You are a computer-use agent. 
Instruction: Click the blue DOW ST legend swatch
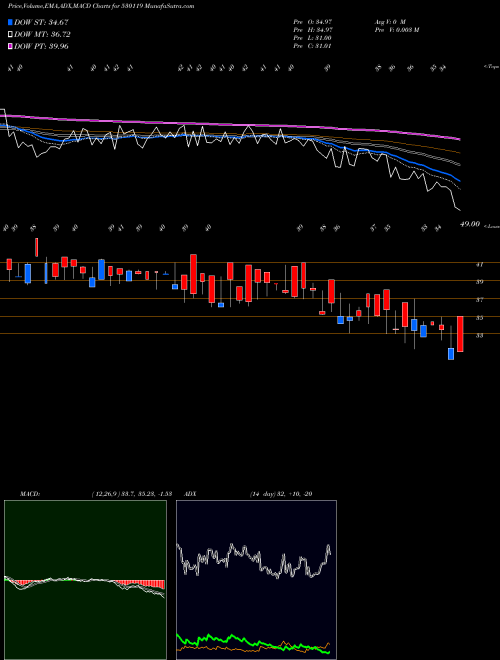tap(11, 22)
